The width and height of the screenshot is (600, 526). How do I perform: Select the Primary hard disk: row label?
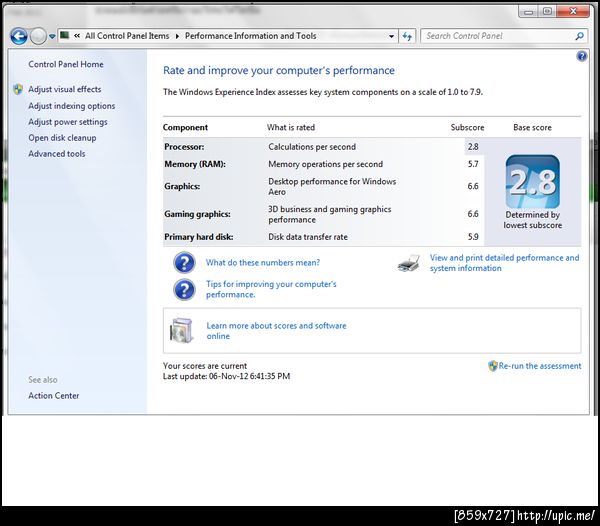pos(199,237)
